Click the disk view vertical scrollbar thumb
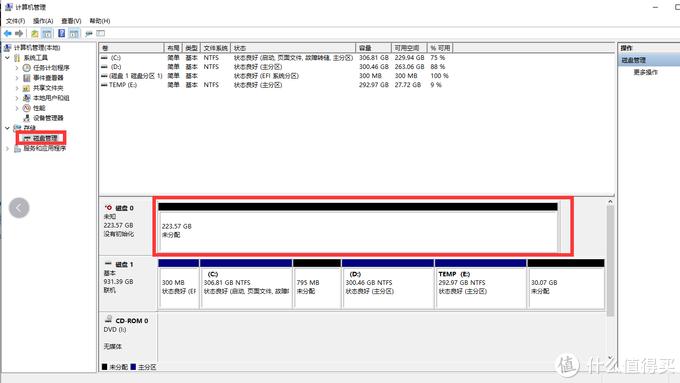Screen dimensions: 680x383 click(610, 261)
